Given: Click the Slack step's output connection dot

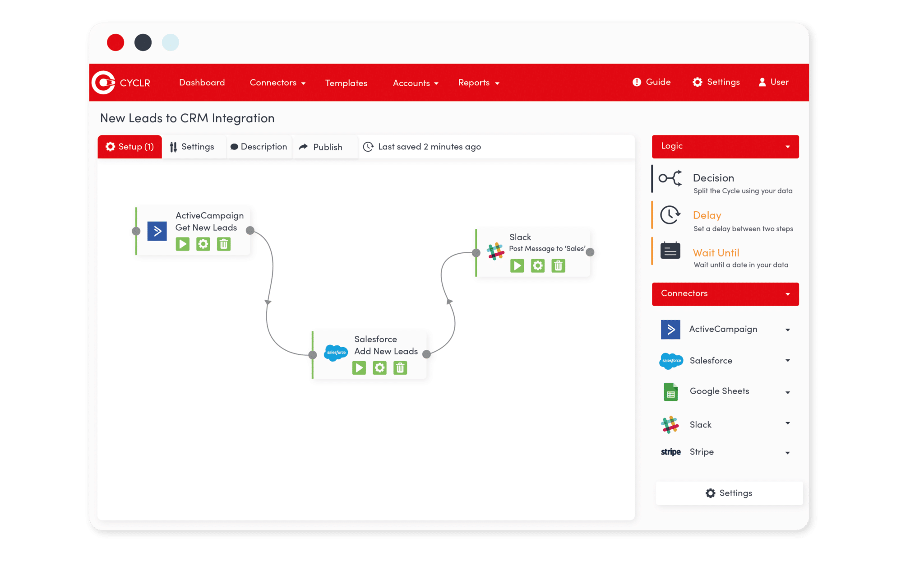Looking at the screenshot, I should point(590,252).
